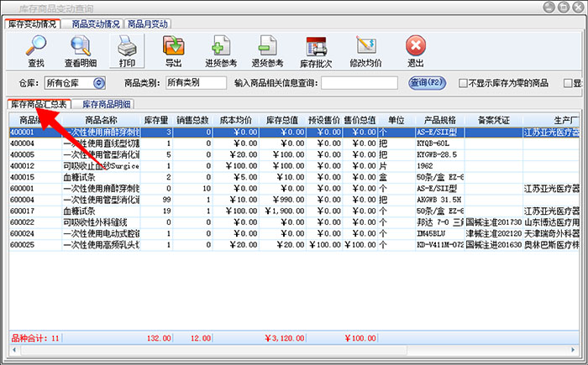Click the 查询(F2) query button
Screen dimensions: 588x365
(x=427, y=82)
